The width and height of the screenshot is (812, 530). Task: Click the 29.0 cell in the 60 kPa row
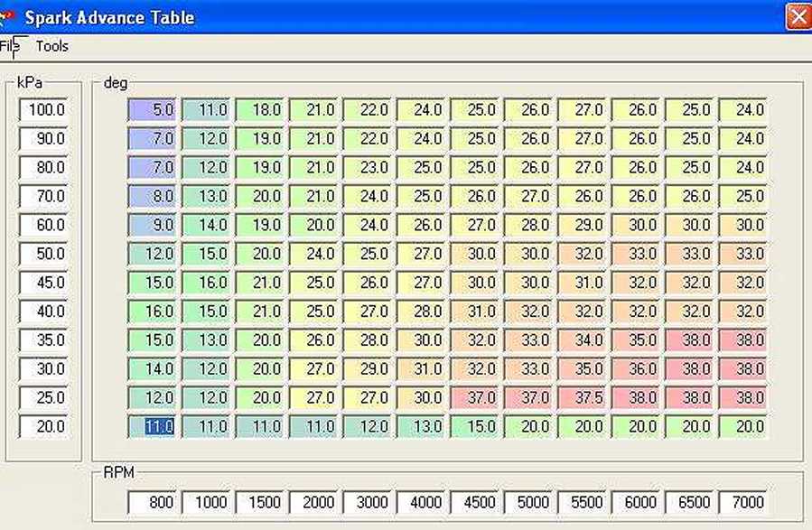click(x=583, y=226)
